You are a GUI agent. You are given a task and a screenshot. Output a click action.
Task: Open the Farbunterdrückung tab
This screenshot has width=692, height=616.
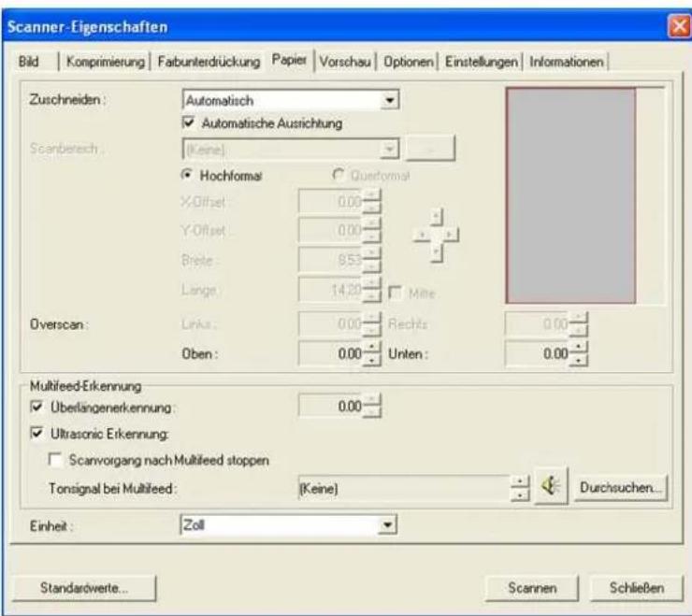pos(209,62)
